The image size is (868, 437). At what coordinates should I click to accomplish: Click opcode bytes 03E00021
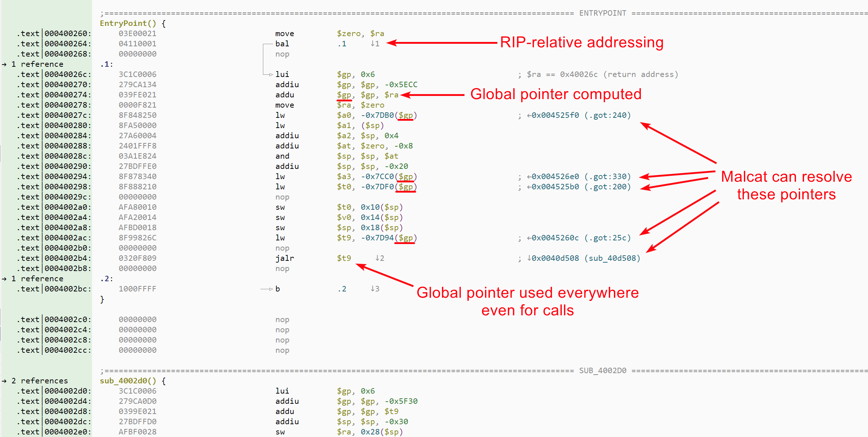[x=137, y=34]
